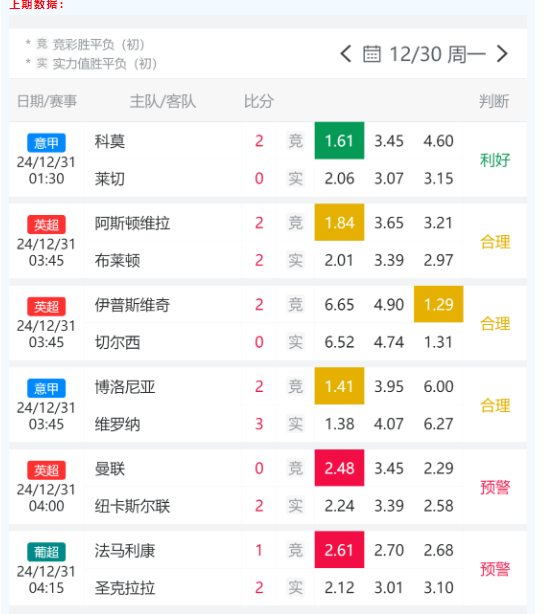
Task: Open the calendar date picker icon
Action: (x=372, y=54)
